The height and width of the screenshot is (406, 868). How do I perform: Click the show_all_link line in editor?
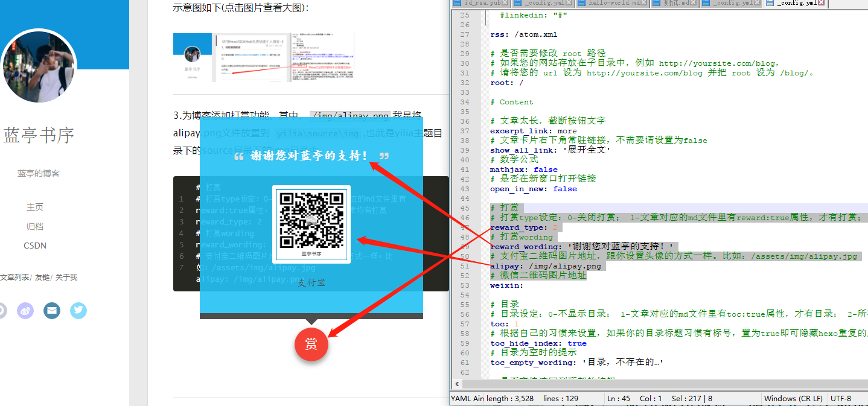click(x=550, y=150)
